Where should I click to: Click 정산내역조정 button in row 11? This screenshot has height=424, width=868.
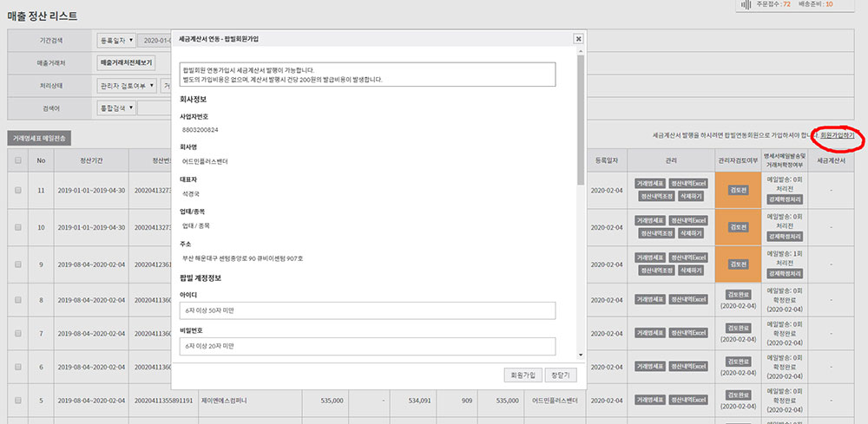coord(656,196)
